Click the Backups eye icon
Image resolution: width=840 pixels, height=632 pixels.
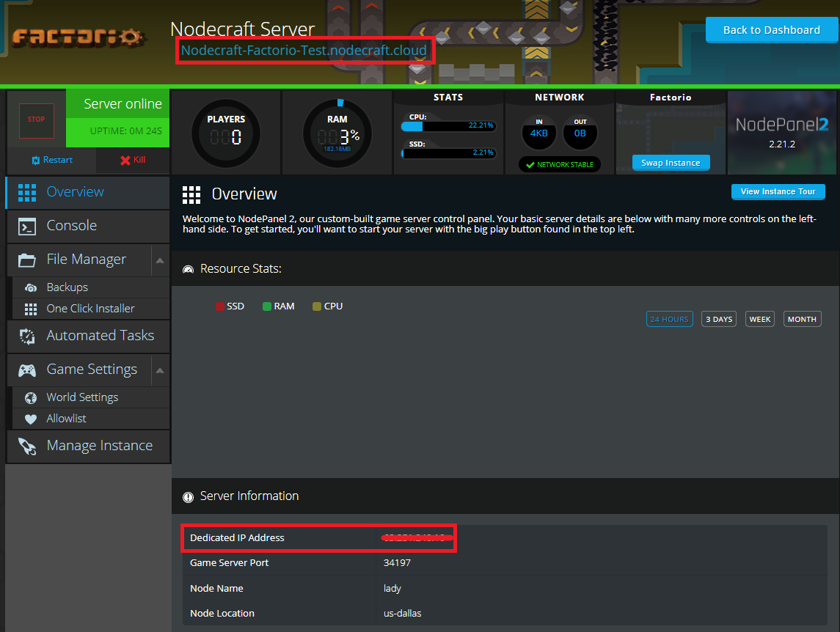(29, 287)
